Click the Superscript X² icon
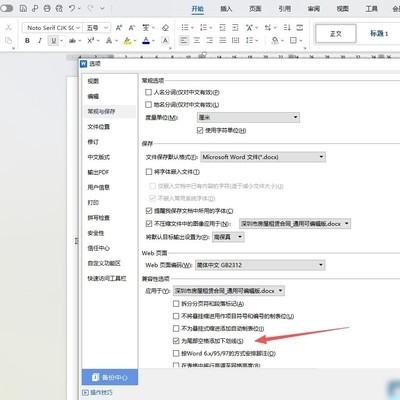The width and height of the screenshot is (400, 400). point(91,41)
